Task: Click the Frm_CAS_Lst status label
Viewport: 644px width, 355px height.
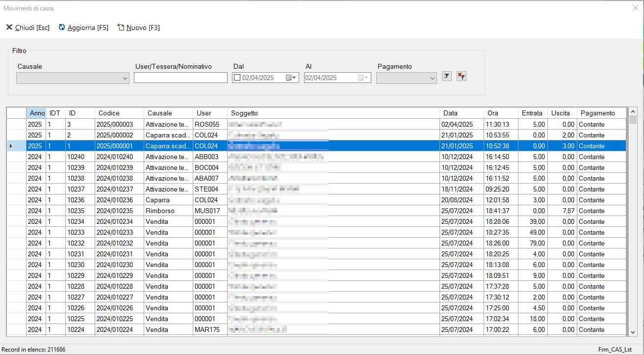Action: click(615, 350)
